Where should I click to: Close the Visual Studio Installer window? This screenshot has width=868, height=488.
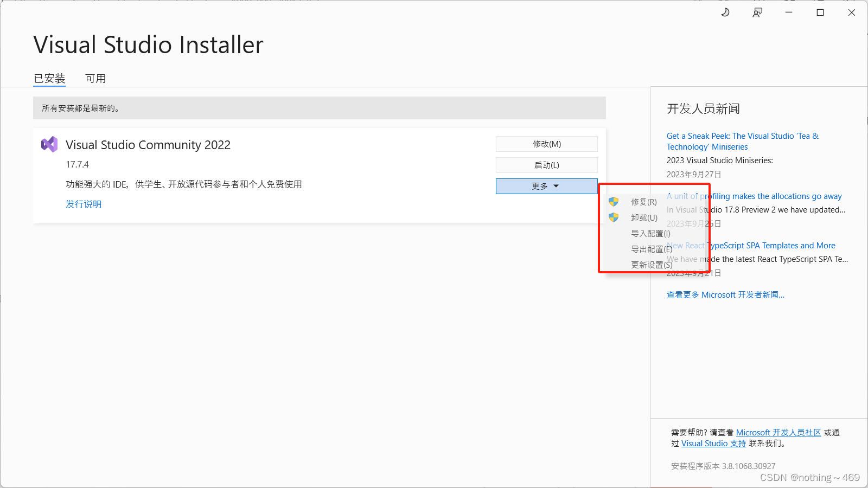click(852, 12)
